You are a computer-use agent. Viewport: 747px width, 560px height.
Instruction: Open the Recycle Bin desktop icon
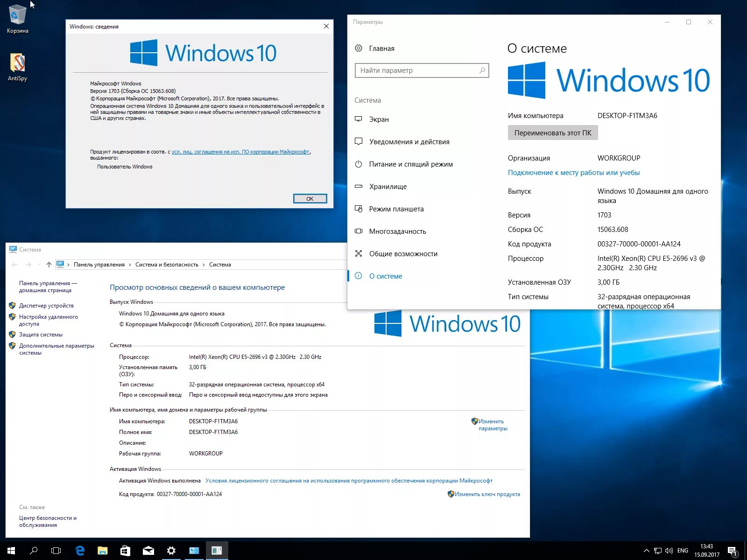17,19
